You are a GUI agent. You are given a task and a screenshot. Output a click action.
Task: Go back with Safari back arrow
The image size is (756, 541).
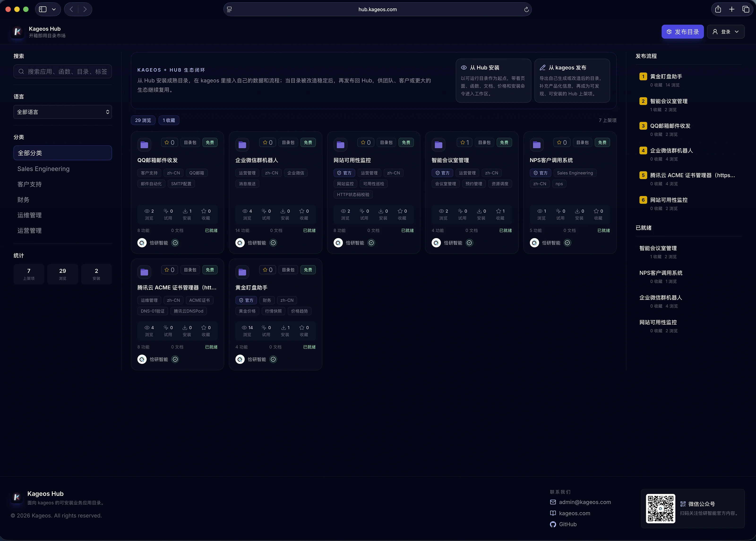[x=71, y=9]
